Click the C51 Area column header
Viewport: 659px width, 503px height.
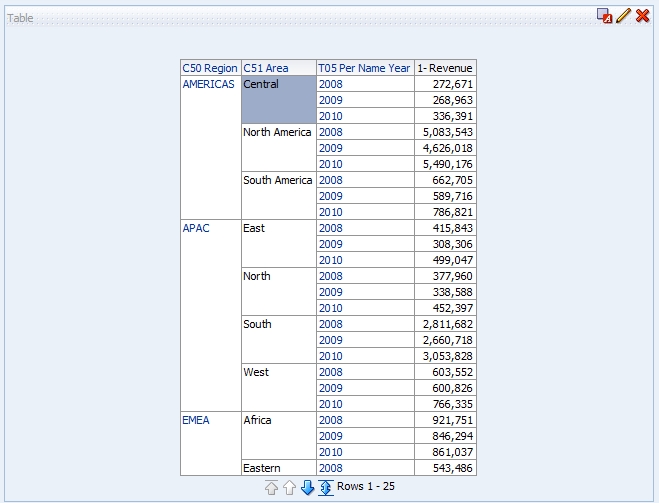(x=265, y=68)
